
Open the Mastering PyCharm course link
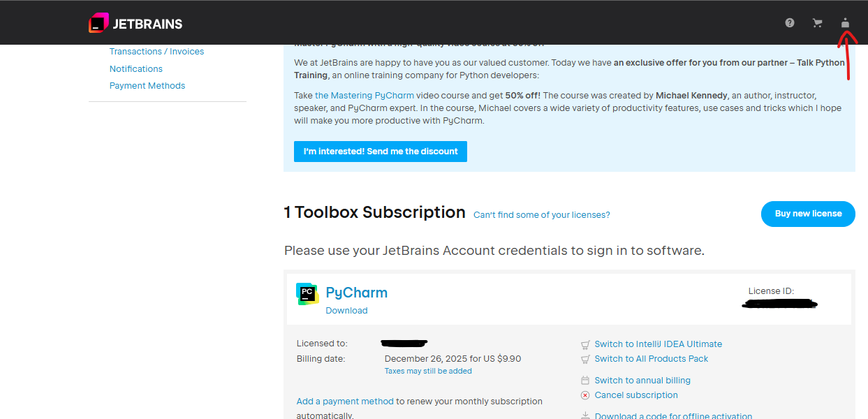[365, 96]
